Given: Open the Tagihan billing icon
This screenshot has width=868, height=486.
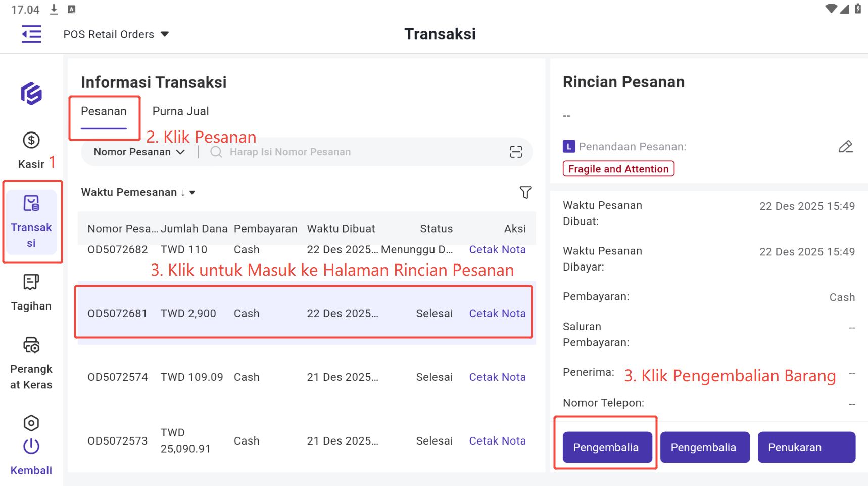Looking at the screenshot, I should click(31, 282).
